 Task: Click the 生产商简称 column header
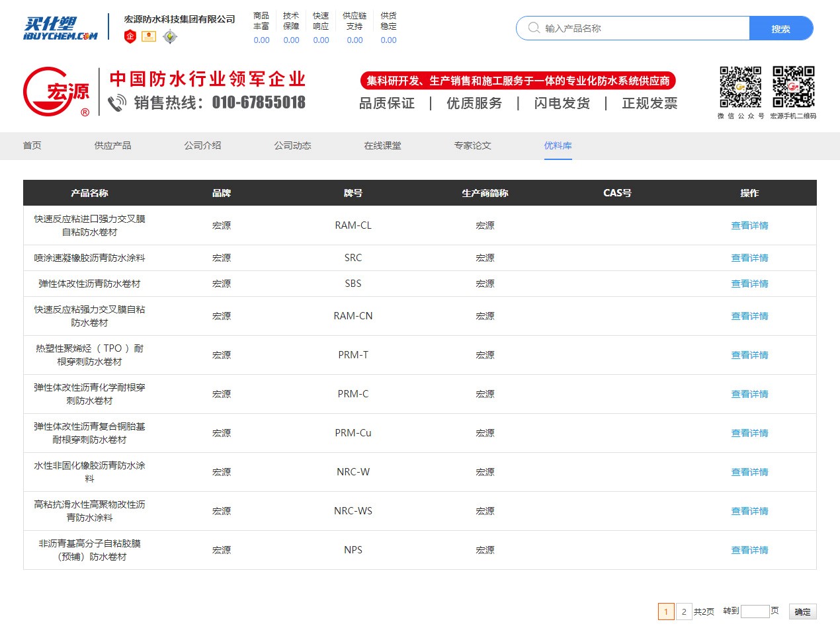click(485, 193)
